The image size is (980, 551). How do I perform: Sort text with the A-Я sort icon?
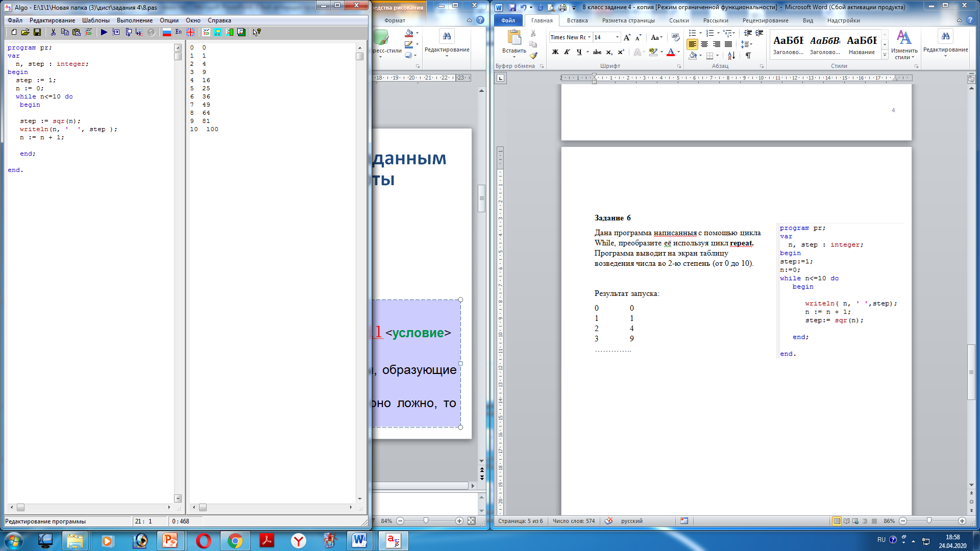(731, 56)
